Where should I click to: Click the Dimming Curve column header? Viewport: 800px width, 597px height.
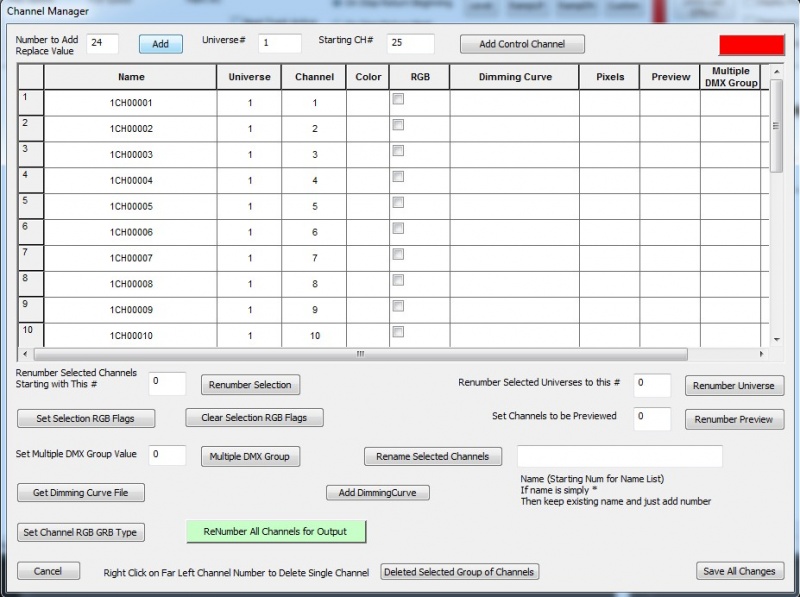click(x=514, y=77)
